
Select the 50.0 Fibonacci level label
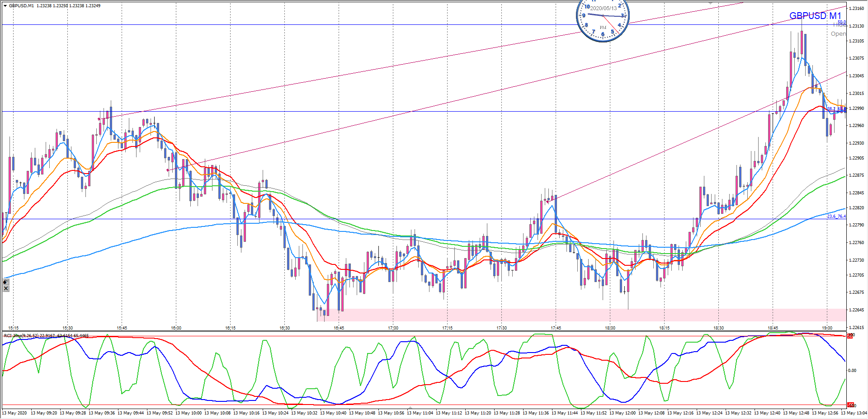click(x=841, y=22)
